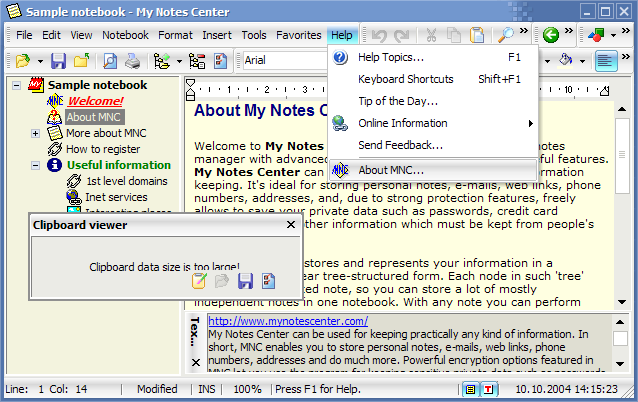The height and width of the screenshot is (402, 638).
Task: Click the Find magnifier icon
Action: tap(506, 36)
